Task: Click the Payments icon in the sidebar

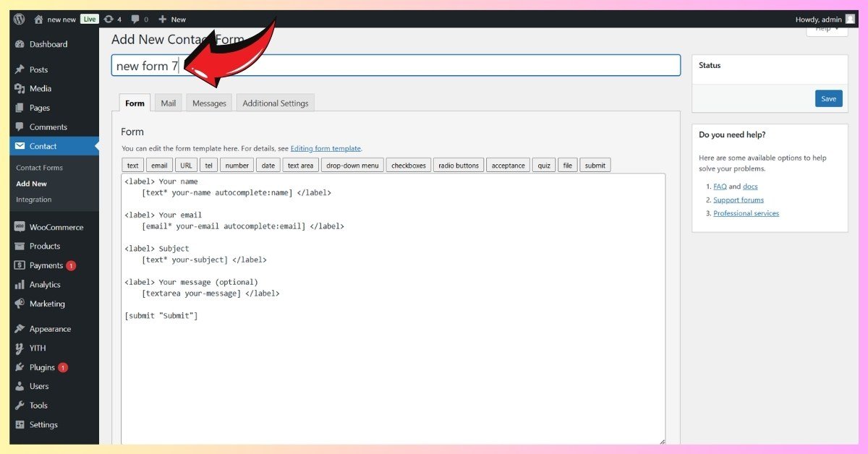Action: tap(20, 265)
